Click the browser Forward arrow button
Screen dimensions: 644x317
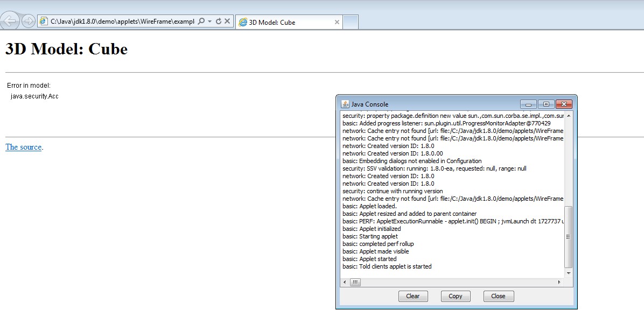pyautogui.click(x=29, y=22)
